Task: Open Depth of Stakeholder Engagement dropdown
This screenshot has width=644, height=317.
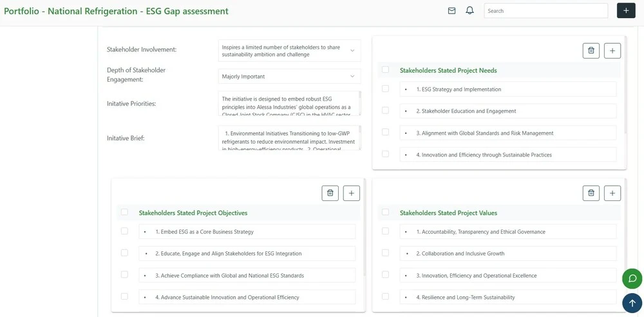Action: click(x=289, y=77)
